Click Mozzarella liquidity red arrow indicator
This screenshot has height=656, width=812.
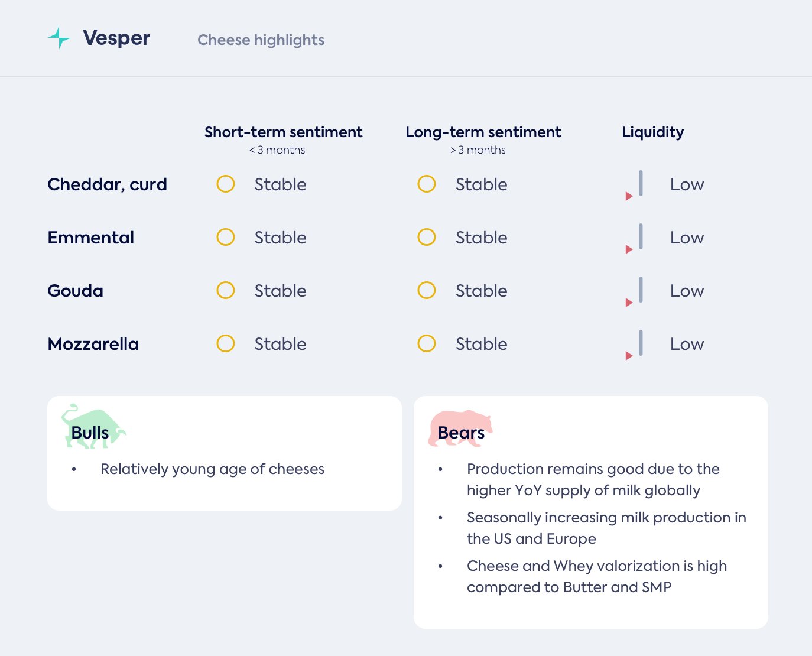629,356
